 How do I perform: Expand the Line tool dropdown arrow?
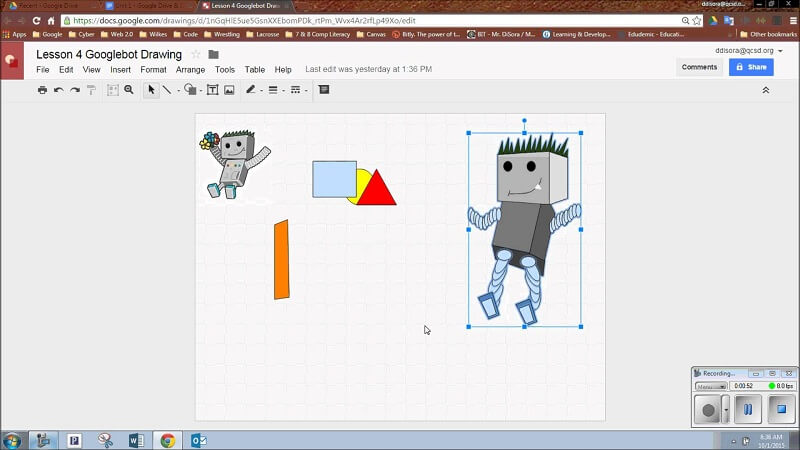[x=178, y=91]
